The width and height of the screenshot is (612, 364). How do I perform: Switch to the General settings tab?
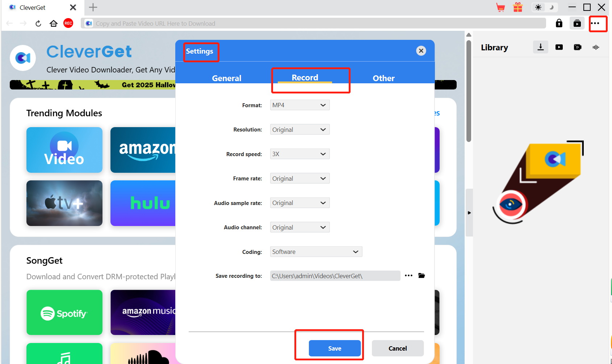click(x=226, y=78)
